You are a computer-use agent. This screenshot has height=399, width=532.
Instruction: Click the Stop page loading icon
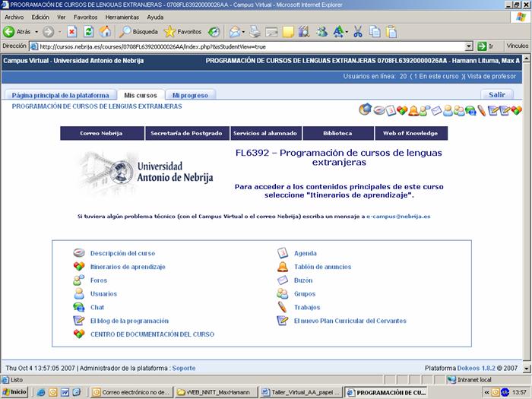(71, 32)
